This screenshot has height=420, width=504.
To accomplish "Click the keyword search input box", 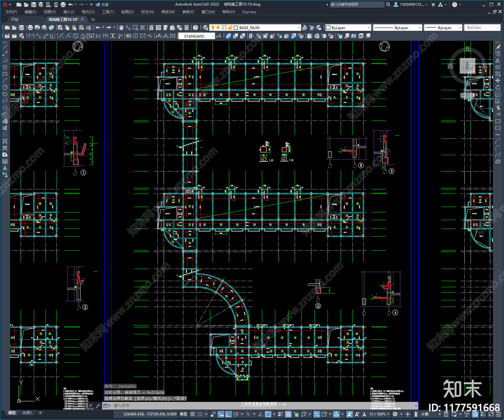I will (357, 4).
